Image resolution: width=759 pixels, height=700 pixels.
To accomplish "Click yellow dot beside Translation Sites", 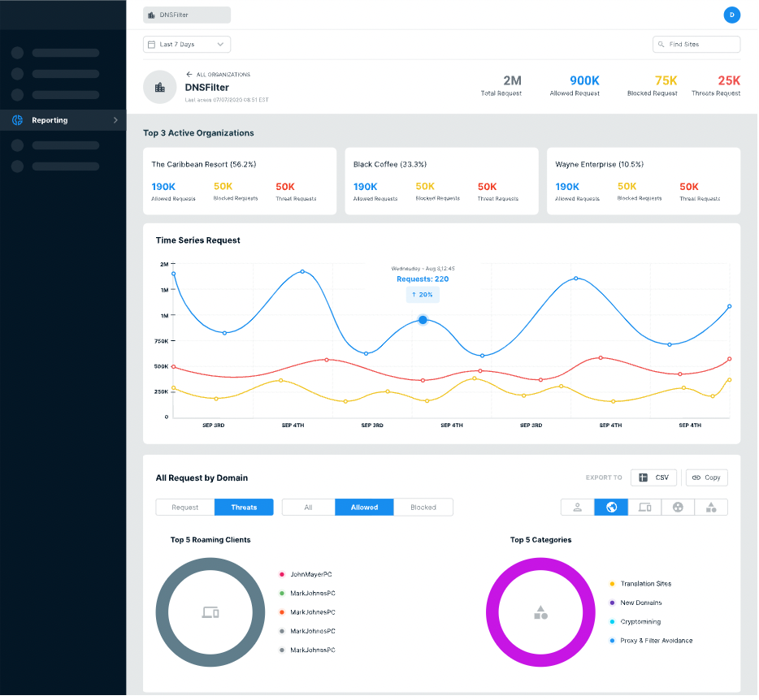I will point(613,585).
